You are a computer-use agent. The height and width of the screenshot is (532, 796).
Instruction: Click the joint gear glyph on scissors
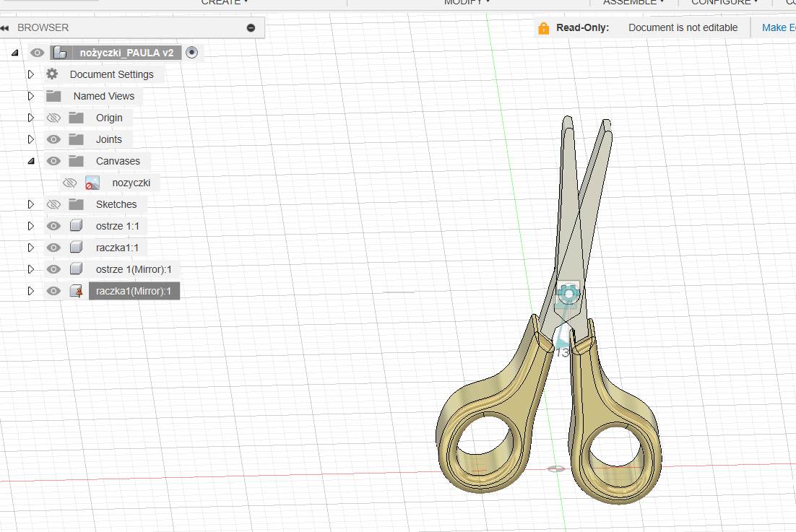[x=568, y=295]
